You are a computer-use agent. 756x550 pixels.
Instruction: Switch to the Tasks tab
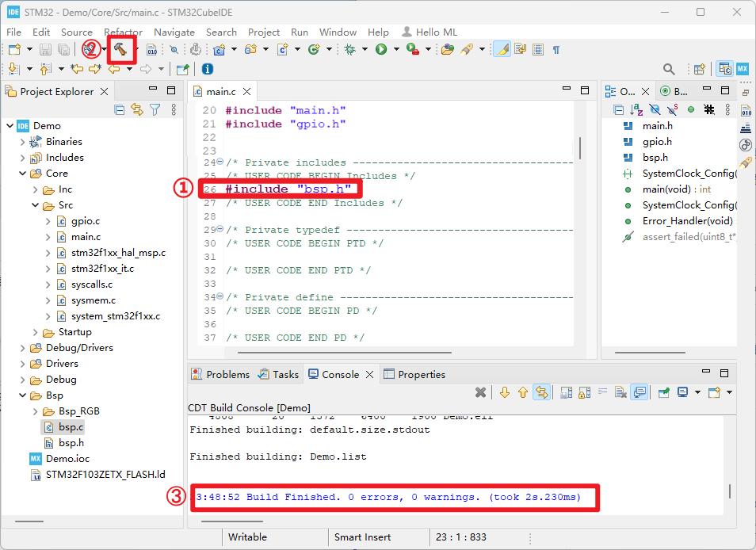click(x=278, y=375)
